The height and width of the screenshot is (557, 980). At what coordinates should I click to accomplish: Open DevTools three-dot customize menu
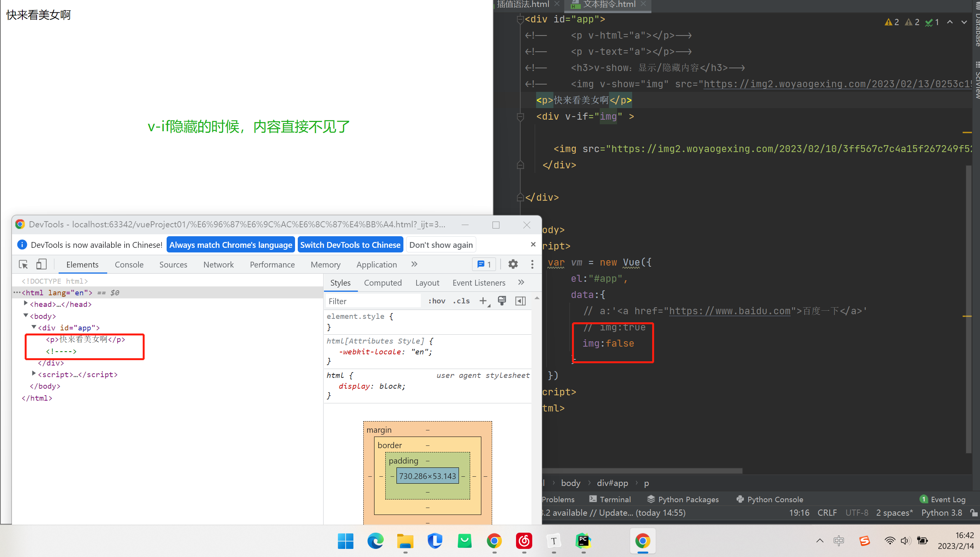[532, 264]
